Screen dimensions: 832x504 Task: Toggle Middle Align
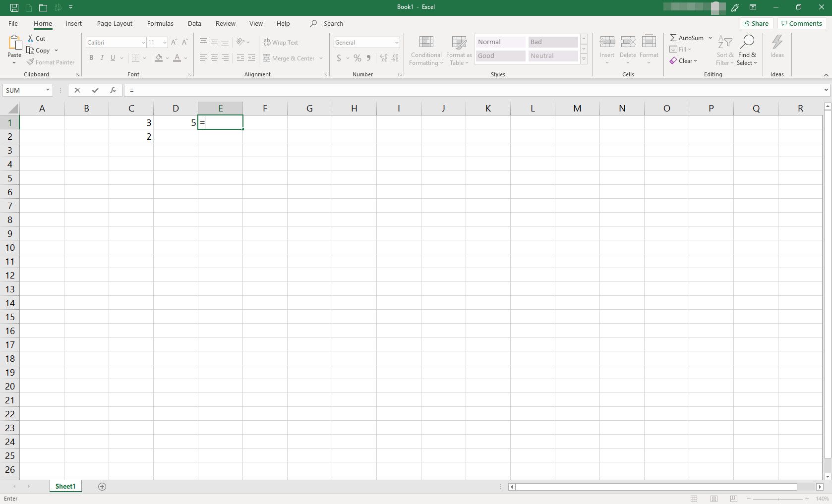[214, 42]
